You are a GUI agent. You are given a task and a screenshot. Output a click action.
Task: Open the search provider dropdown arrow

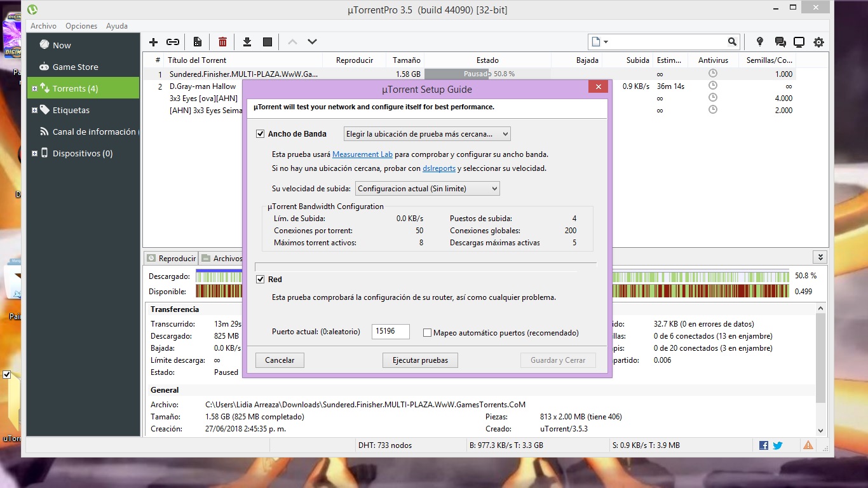(606, 42)
